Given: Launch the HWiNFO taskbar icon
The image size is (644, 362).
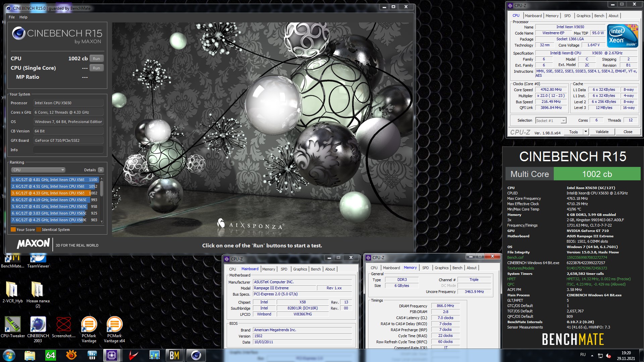Looking at the screenshot, I should click(92, 355).
